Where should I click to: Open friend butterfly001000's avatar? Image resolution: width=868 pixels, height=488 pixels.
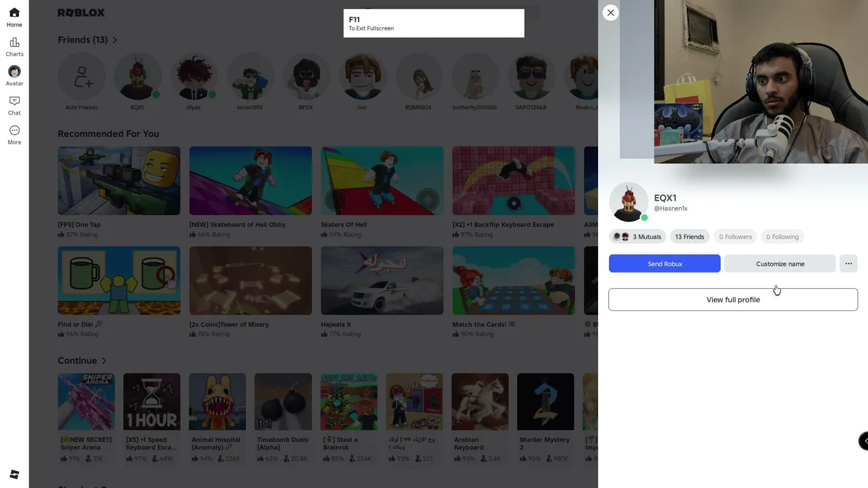point(475,77)
